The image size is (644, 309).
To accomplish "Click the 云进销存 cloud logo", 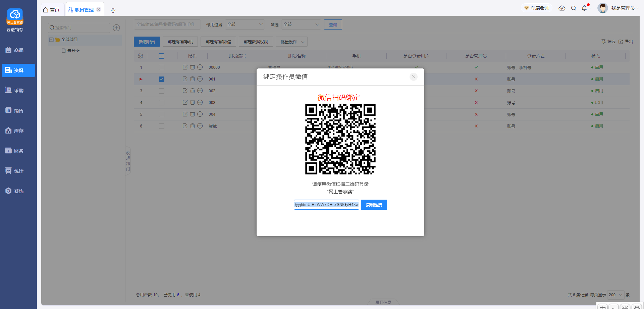I will click(15, 16).
